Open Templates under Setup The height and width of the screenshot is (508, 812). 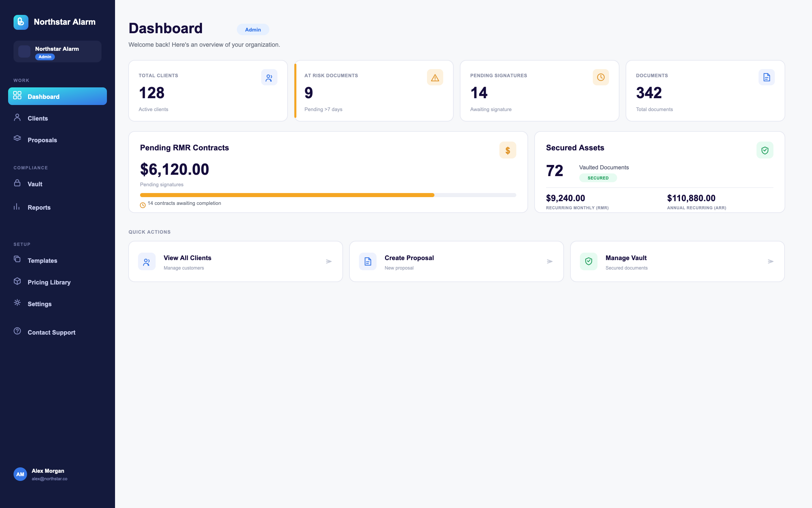pos(58,260)
